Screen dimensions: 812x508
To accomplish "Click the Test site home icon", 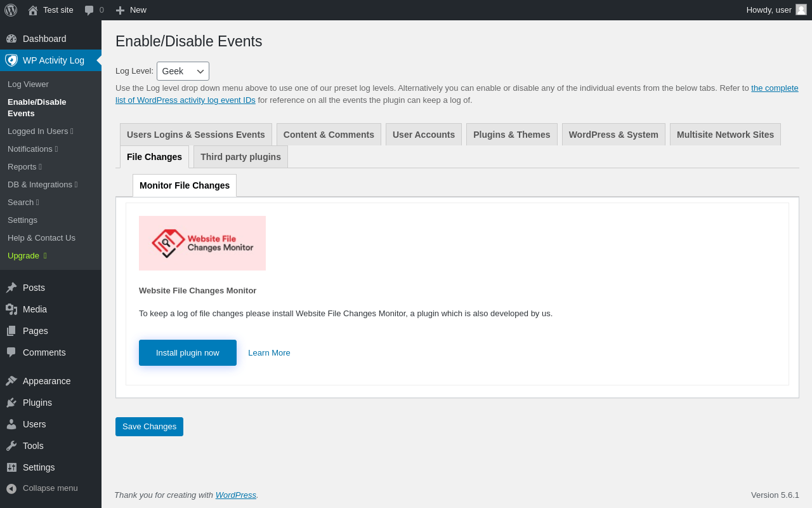I will coord(33,10).
